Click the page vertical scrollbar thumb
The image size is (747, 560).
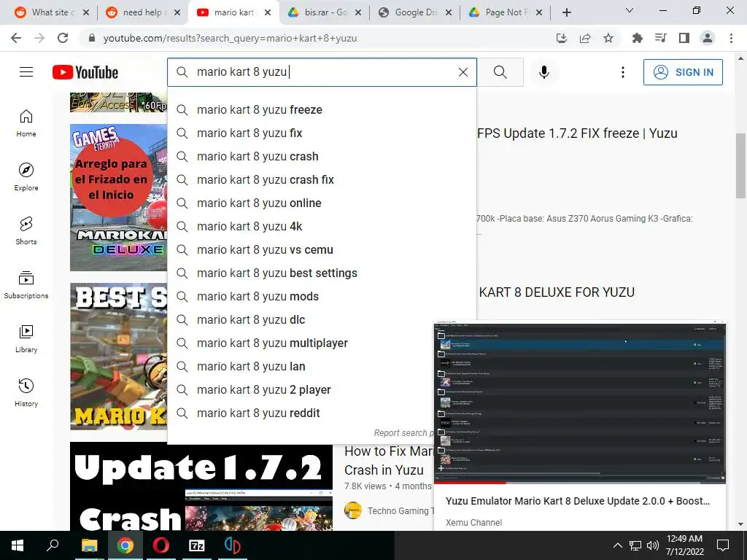[740, 166]
